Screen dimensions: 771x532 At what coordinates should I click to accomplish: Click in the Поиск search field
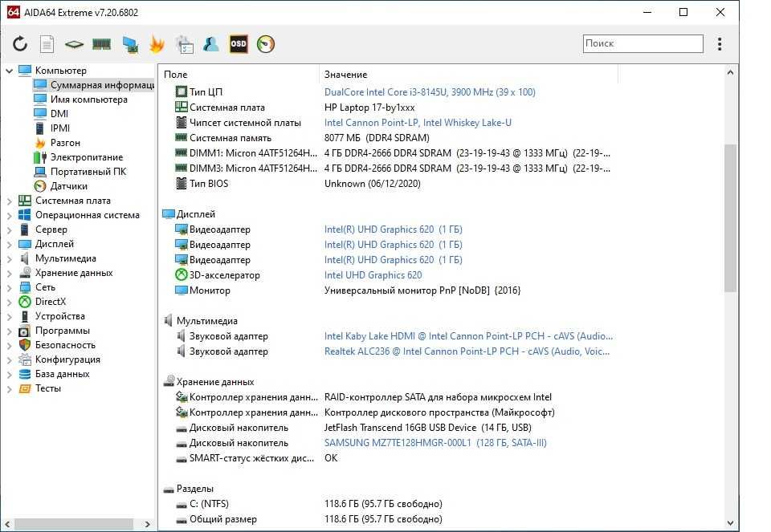(x=642, y=43)
